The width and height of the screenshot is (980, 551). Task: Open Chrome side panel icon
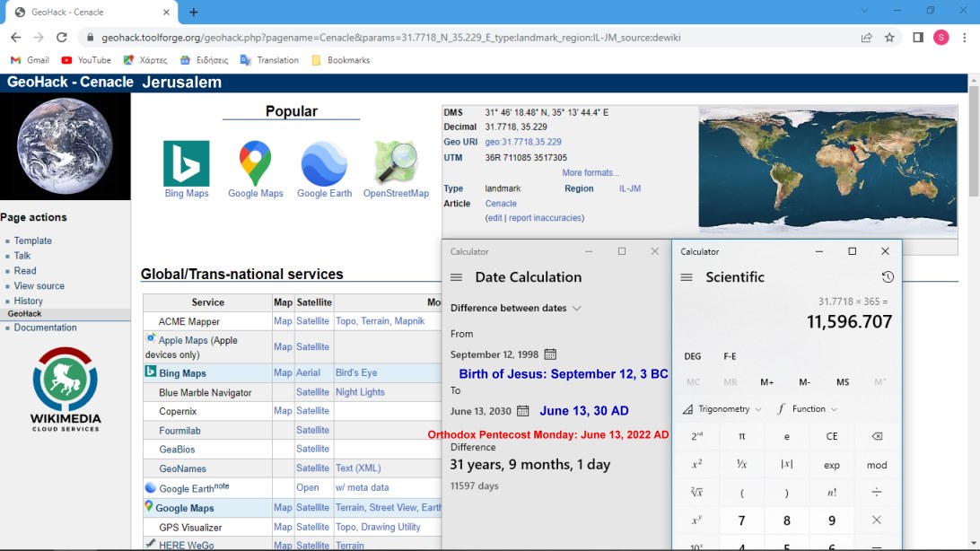[918, 38]
